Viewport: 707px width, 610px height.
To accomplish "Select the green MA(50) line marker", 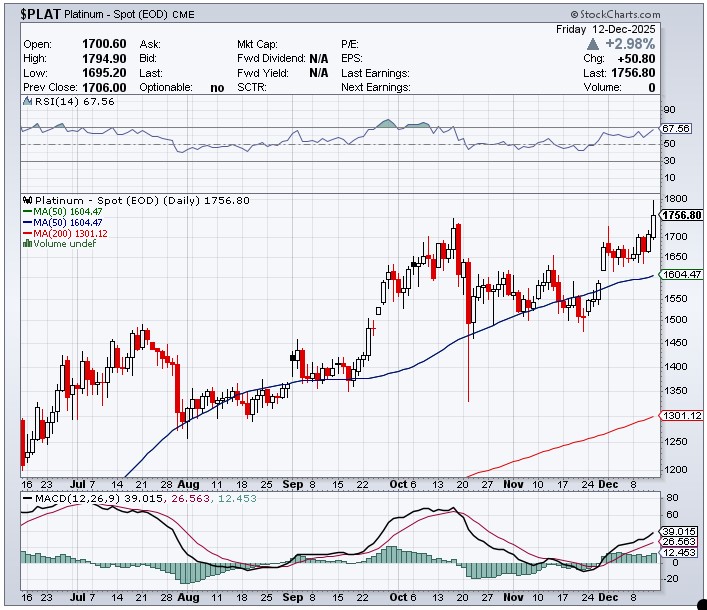I will (x=26, y=211).
